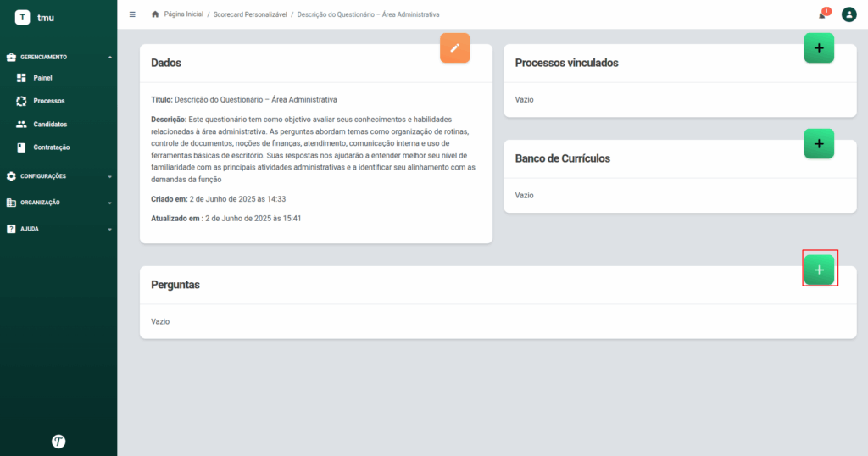This screenshot has width=868, height=456.
Task: Click the Banco de Currículos heading
Action: click(x=563, y=158)
